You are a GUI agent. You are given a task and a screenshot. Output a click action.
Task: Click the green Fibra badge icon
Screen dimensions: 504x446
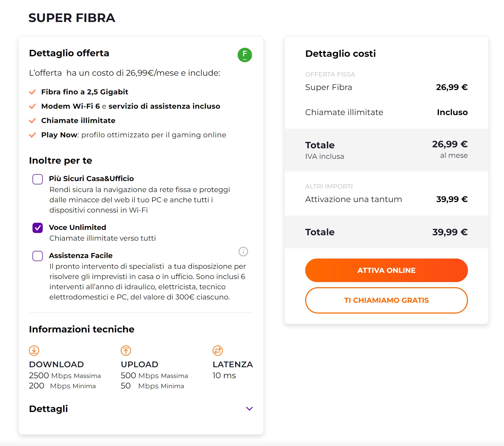click(x=245, y=55)
